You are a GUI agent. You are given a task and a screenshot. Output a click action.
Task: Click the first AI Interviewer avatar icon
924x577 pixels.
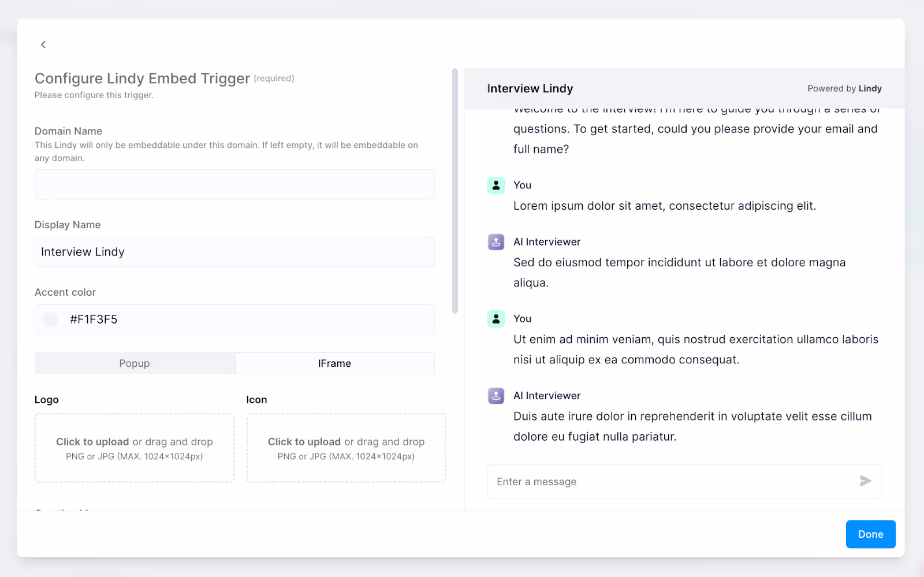click(496, 242)
